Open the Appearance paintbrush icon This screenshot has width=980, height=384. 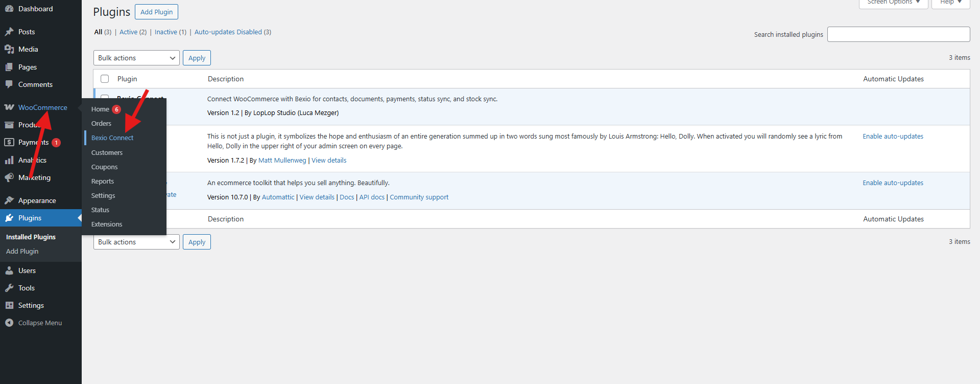coord(9,200)
